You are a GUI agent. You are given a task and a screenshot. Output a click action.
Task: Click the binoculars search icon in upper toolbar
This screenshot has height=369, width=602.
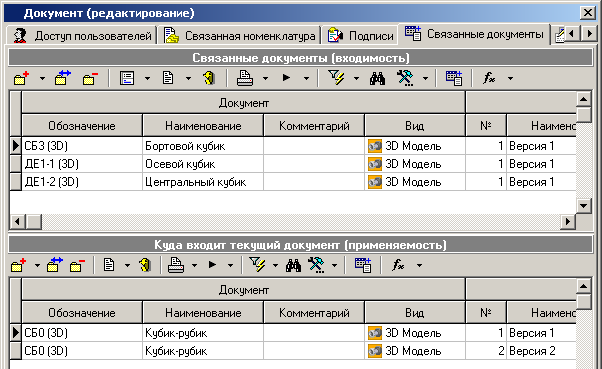pyautogui.click(x=377, y=78)
